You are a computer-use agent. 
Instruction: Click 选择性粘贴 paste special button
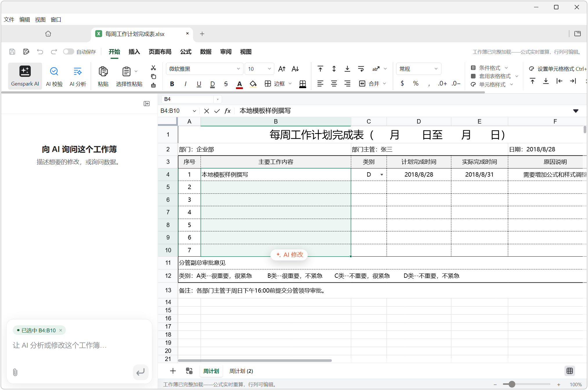coord(129,76)
